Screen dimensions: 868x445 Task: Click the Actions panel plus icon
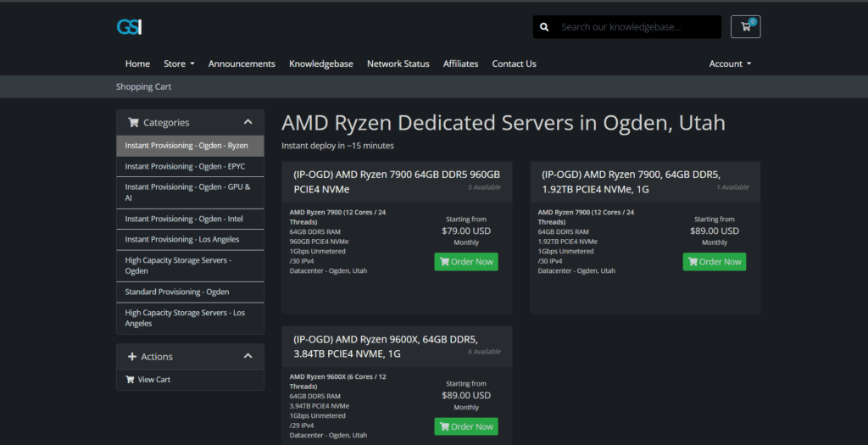(131, 357)
